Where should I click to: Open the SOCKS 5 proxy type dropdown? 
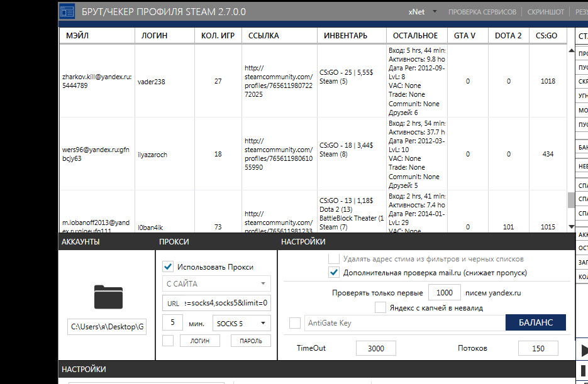[x=241, y=323]
